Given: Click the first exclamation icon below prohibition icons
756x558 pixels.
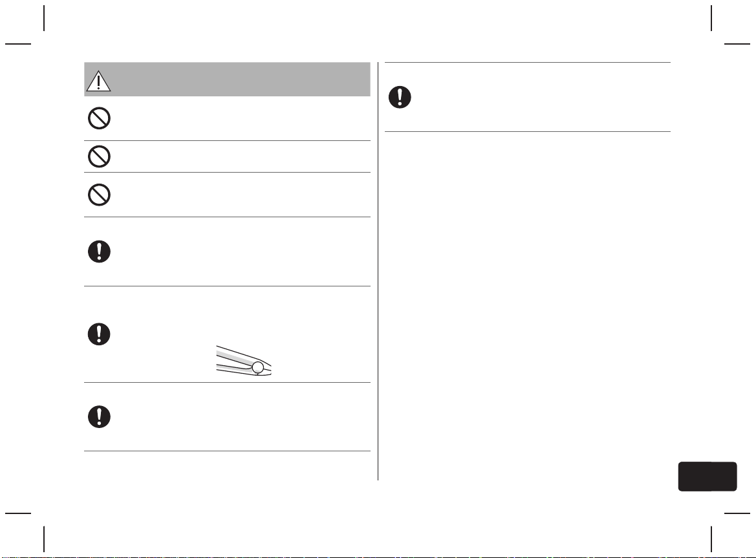Looking at the screenshot, I should point(100,252).
